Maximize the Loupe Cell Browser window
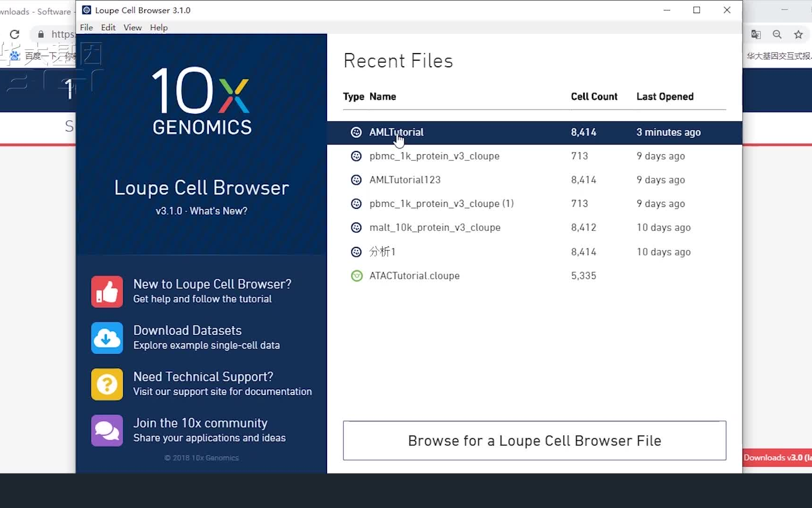 click(697, 10)
